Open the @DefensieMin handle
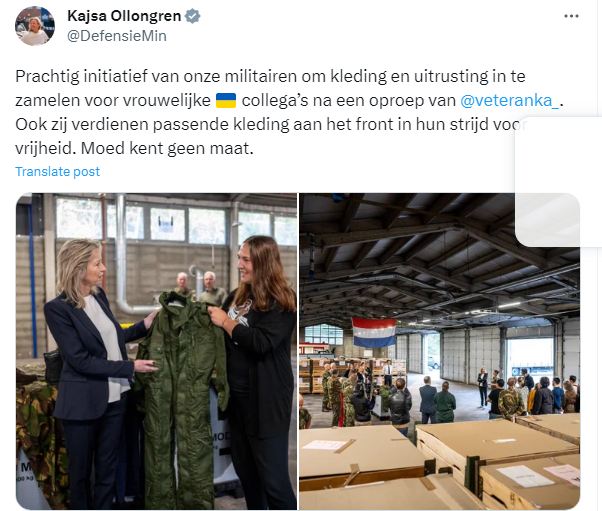 [x=117, y=36]
